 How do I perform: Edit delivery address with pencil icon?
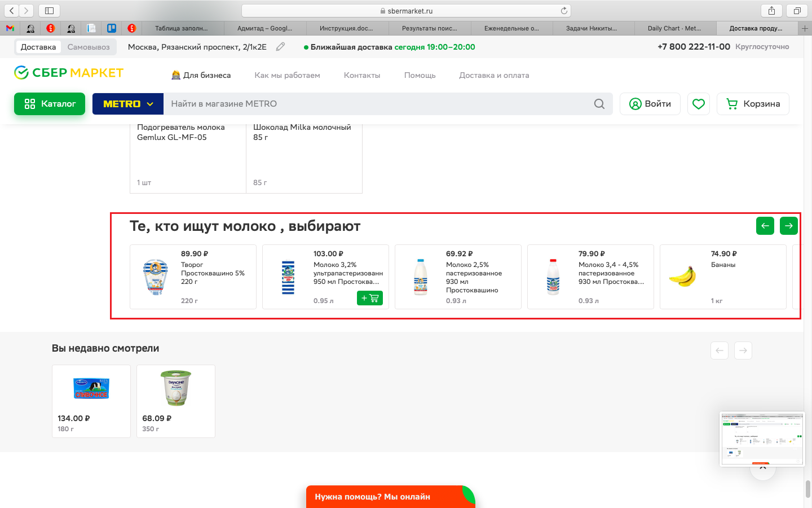click(x=280, y=47)
